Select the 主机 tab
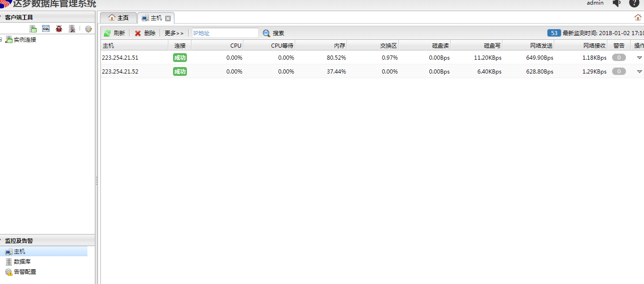This screenshot has height=284, width=644. coord(156,18)
